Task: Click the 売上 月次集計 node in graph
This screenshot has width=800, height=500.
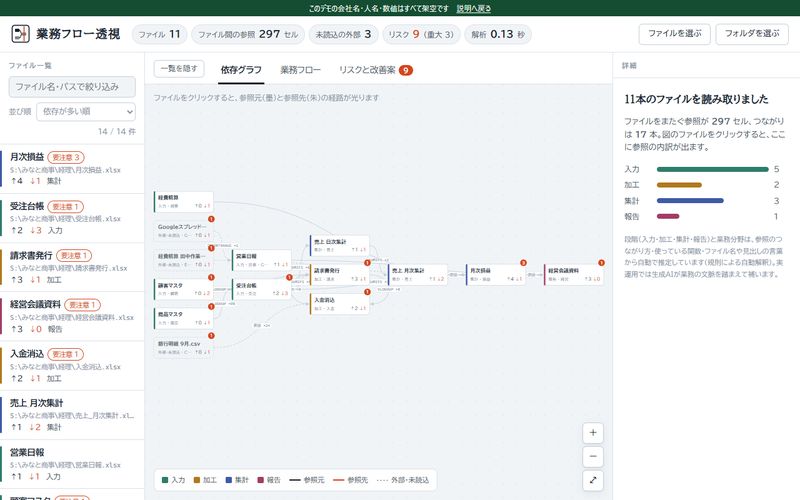Action: [x=418, y=274]
